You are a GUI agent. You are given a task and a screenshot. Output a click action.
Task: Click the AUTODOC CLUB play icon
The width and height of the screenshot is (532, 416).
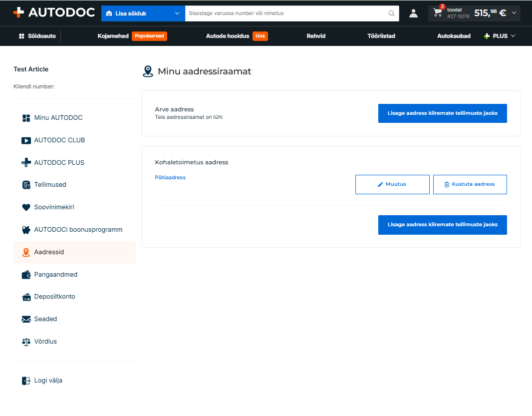pyautogui.click(x=26, y=140)
